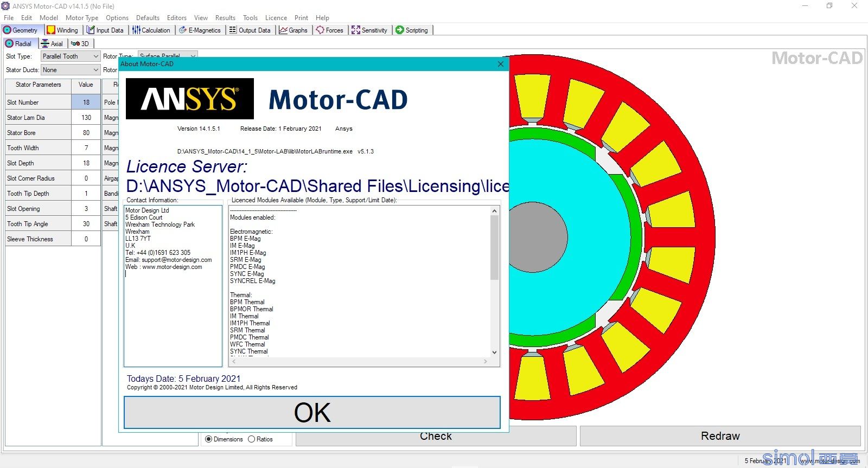Open the Forces tab
The width and height of the screenshot is (868, 468).
click(x=330, y=30)
